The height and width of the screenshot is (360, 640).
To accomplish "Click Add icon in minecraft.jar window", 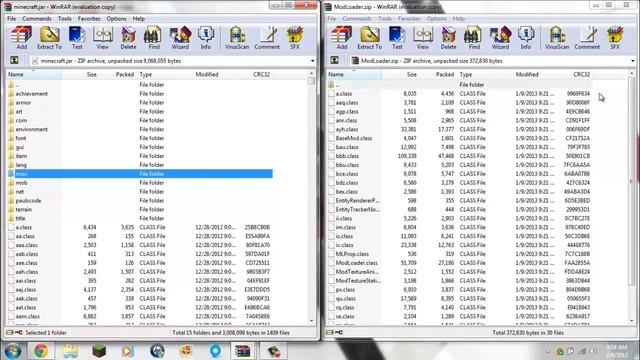I will pyautogui.click(x=21, y=38).
